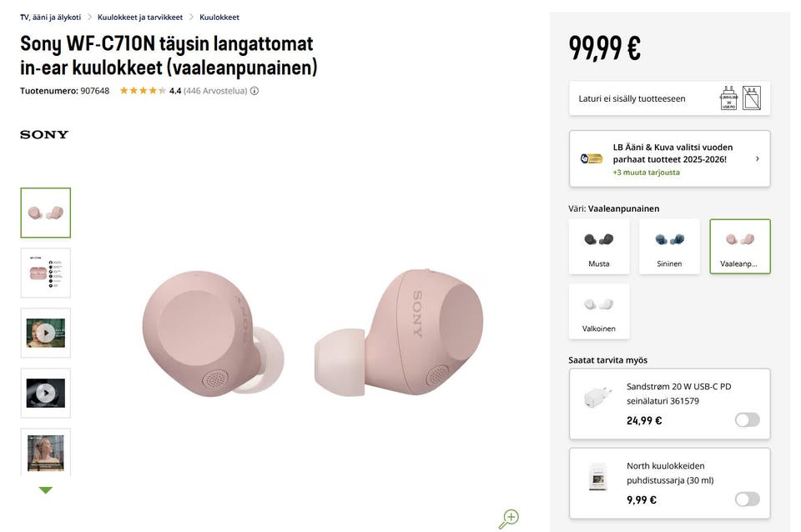Play the second product video thumbnail
This screenshot has height=532, width=801.
(x=45, y=393)
